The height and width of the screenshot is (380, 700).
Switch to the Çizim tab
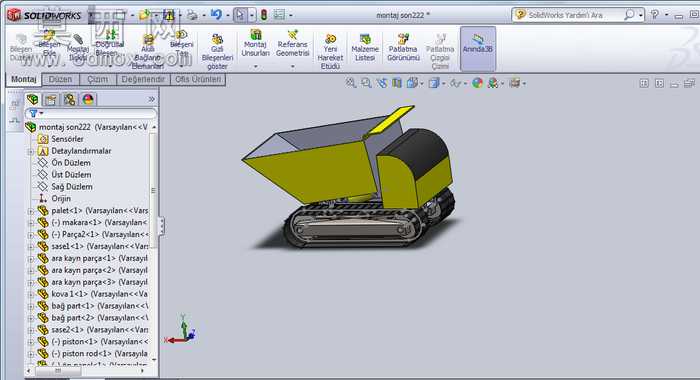click(97, 79)
